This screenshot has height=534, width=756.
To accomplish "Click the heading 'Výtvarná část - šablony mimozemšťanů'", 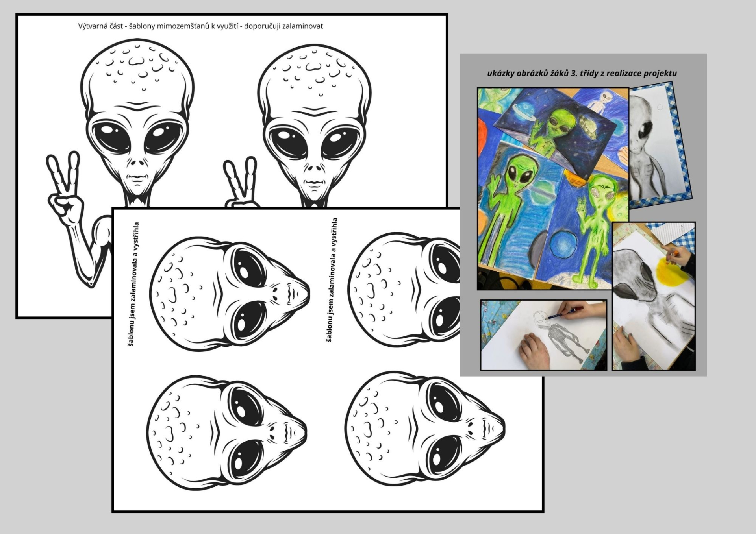I will (x=144, y=26).
